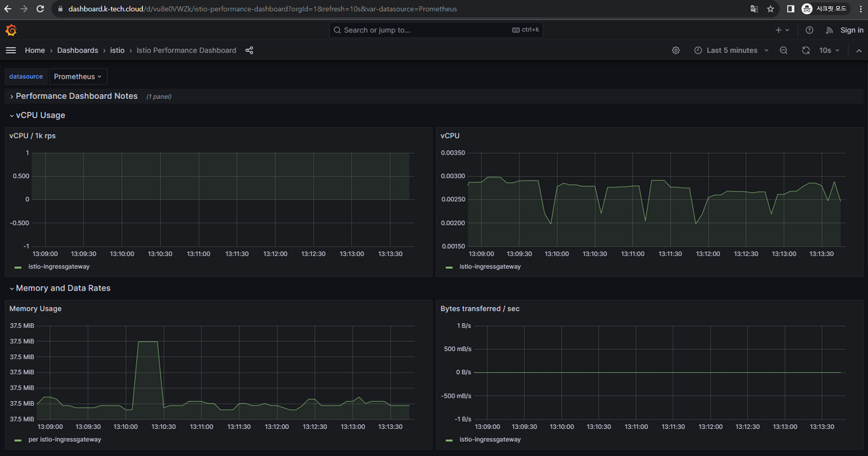Open the istio folder breadcrumb

click(117, 50)
